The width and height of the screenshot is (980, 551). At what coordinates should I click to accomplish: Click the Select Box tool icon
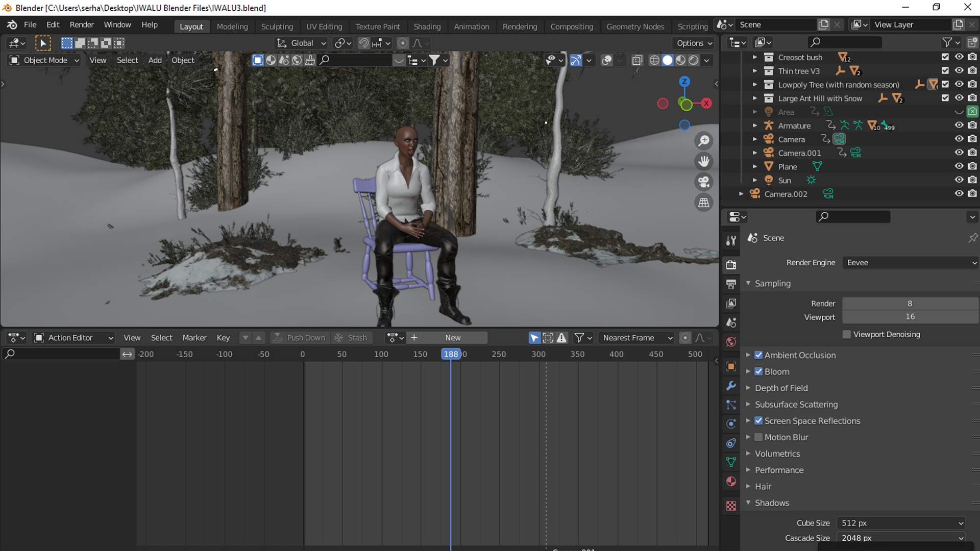(x=43, y=43)
